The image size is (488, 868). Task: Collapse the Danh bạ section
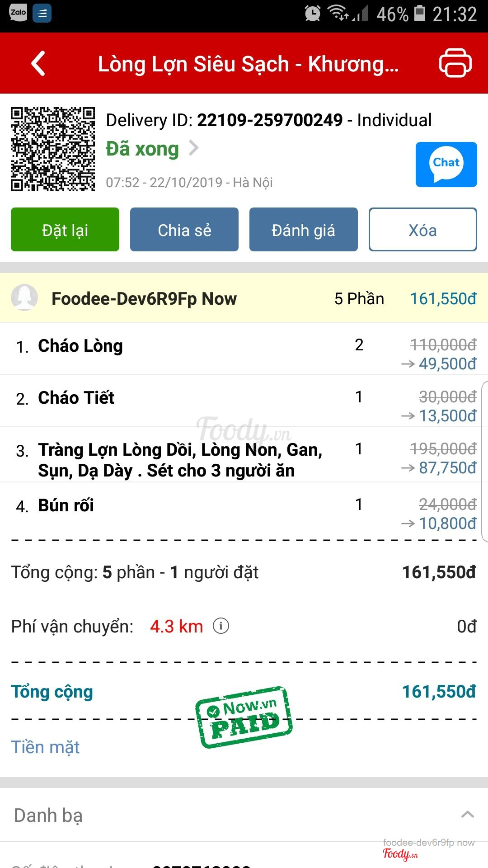tap(467, 815)
